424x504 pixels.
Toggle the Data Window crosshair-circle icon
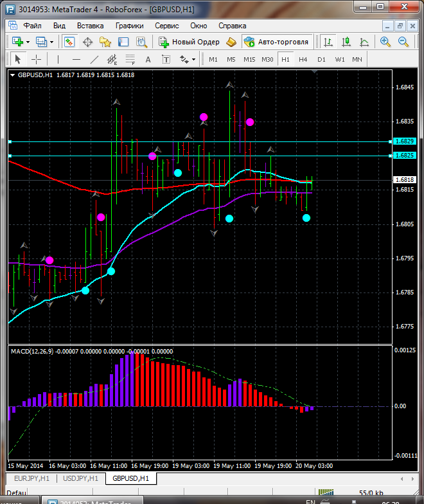[x=87, y=42]
